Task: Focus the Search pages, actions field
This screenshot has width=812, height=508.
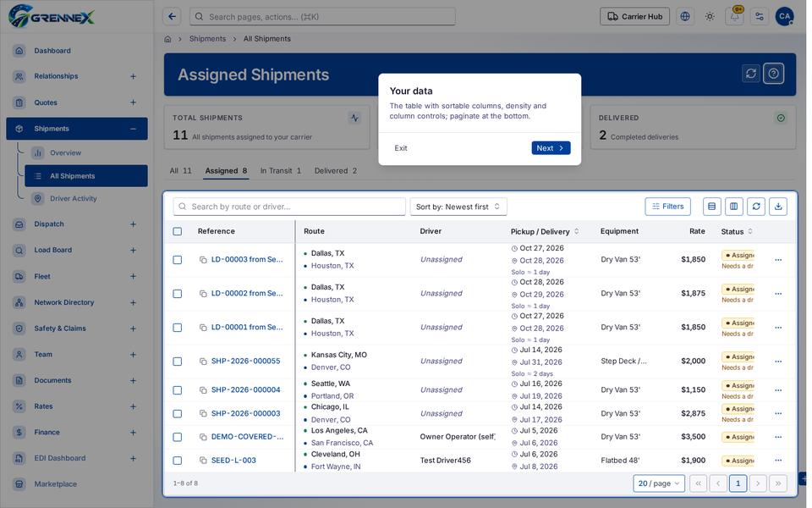Action: pyautogui.click(x=322, y=17)
